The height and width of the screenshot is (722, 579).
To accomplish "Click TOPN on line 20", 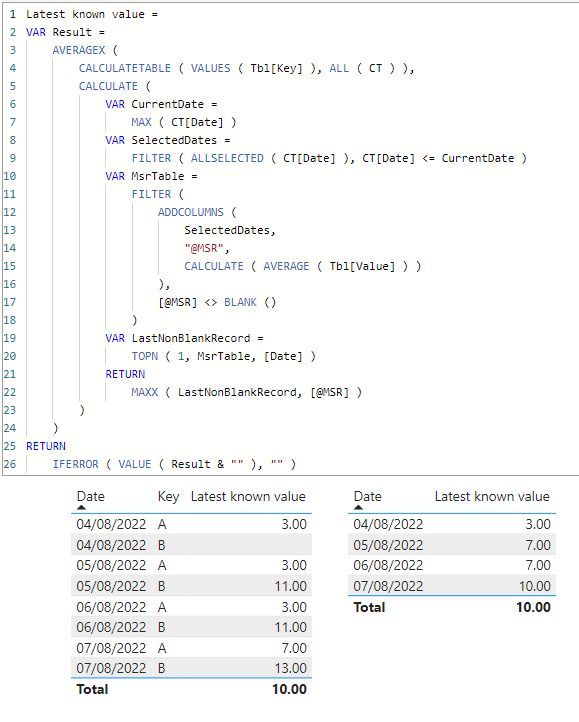I will pyautogui.click(x=145, y=356).
